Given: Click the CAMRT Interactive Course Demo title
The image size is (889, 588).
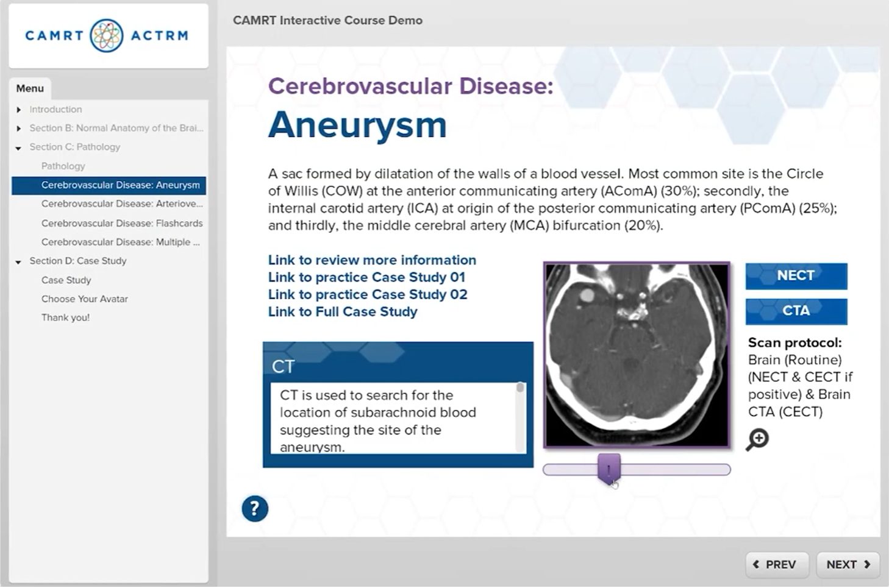Looking at the screenshot, I should pyautogui.click(x=327, y=20).
